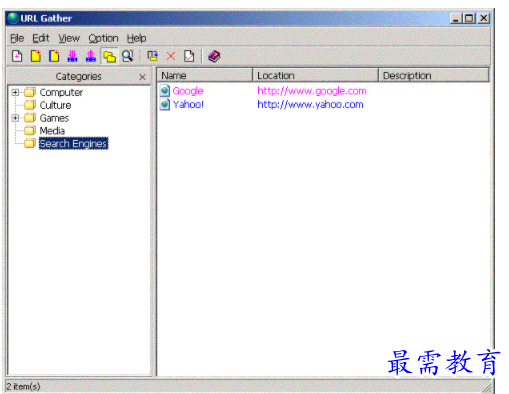Open the View menu
The height and width of the screenshot is (394, 509).
coord(69,38)
